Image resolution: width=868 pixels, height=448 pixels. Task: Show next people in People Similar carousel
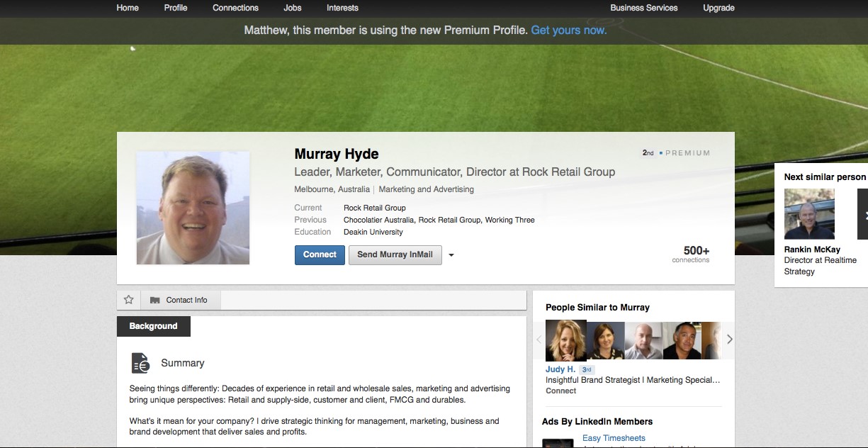coord(729,340)
